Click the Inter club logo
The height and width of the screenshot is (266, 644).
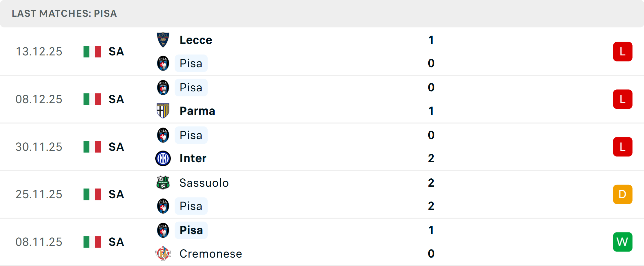[163, 158]
